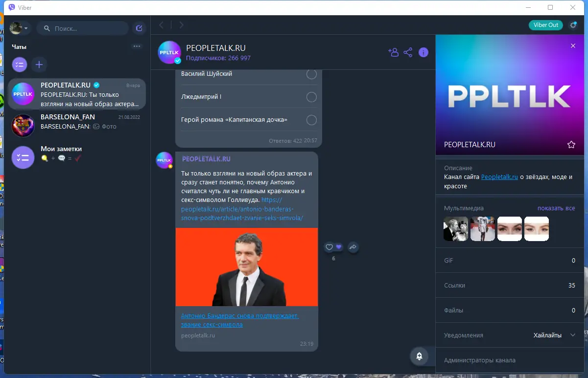The width and height of the screenshot is (588, 378).
Task: Start a new chat with the plus icon
Action: click(39, 65)
